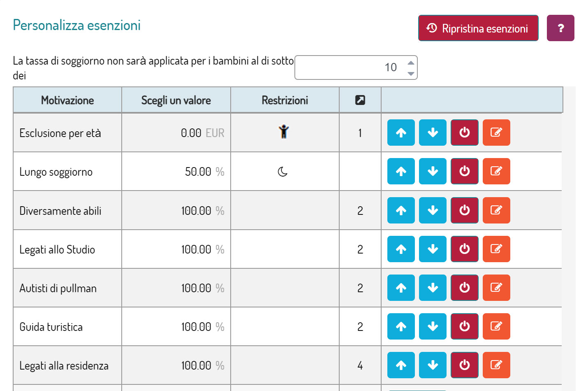Move Autisti di pullman row up
The image size is (588, 391).
coord(401,288)
